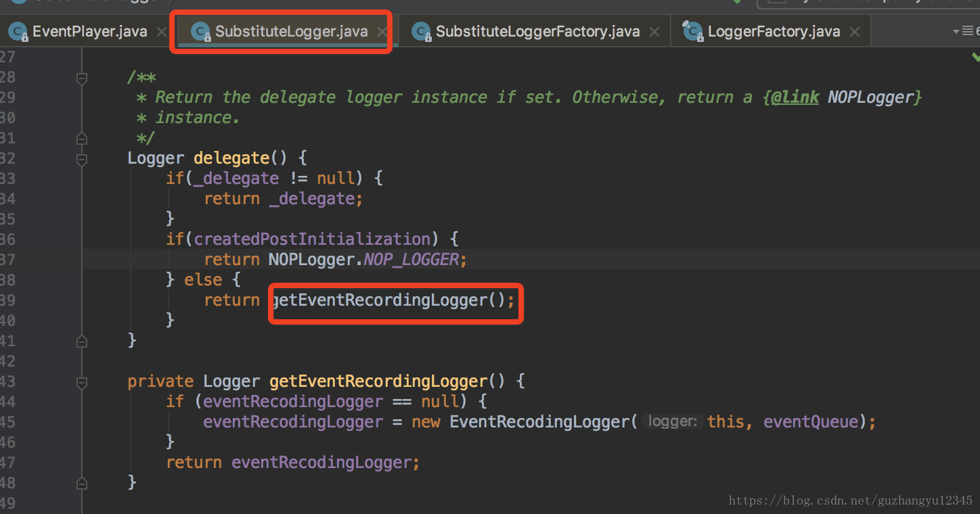Click 'return _delegate;' statement
This screenshot has width=980, height=514.
click(284, 199)
